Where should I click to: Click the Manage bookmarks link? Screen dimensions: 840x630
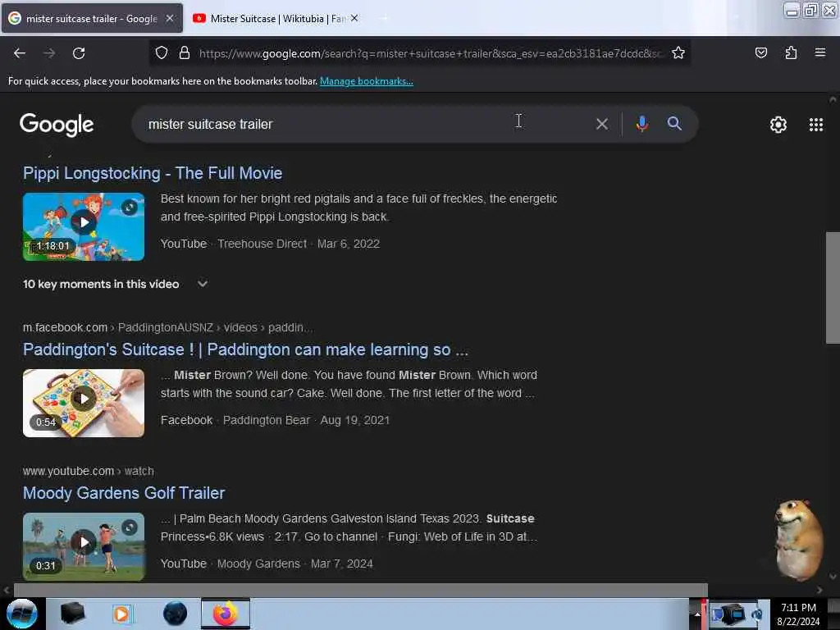[x=367, y=81]
